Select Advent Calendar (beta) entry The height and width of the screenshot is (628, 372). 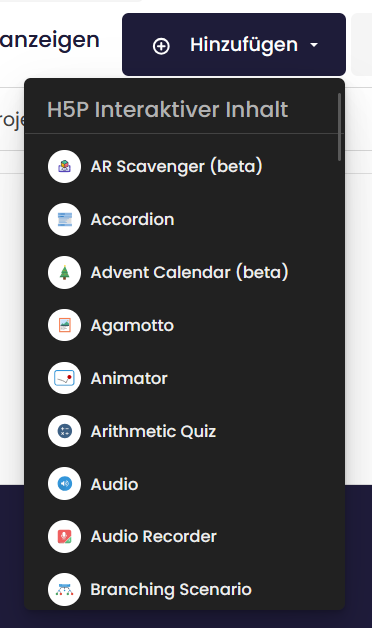(189, 272)
